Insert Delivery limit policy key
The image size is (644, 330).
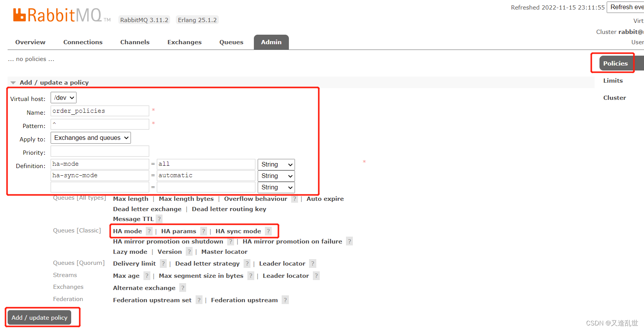point(134,264)
